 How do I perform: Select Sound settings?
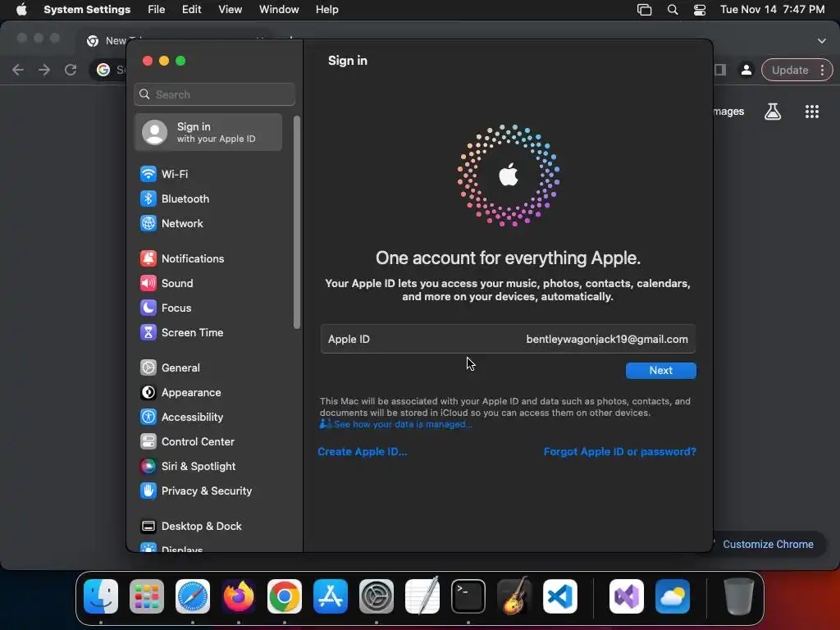[x=208, y=283]
